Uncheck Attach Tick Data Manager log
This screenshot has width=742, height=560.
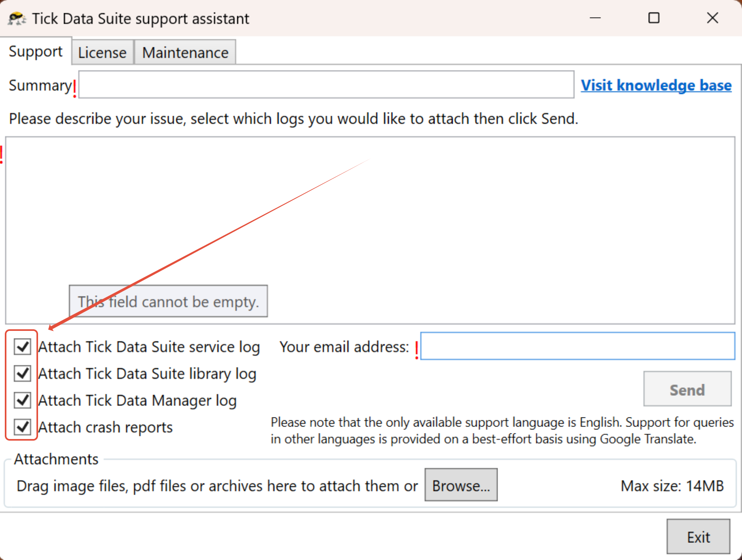[x=22, y=400]
